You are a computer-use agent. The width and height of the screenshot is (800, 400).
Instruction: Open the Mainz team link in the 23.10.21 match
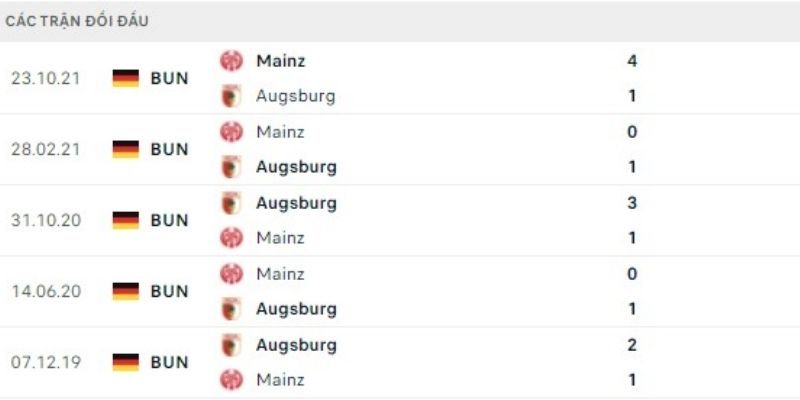pos(280,61)
